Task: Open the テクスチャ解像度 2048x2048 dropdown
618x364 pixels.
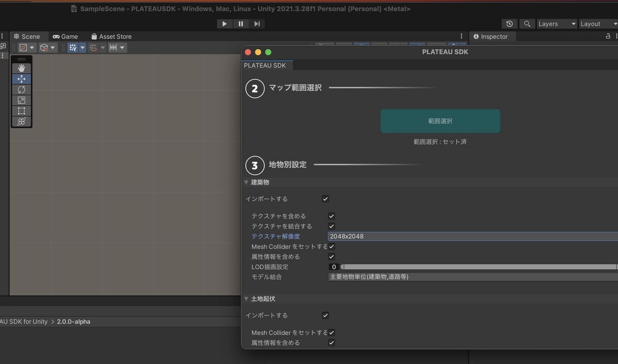Action: coord(473,236)
